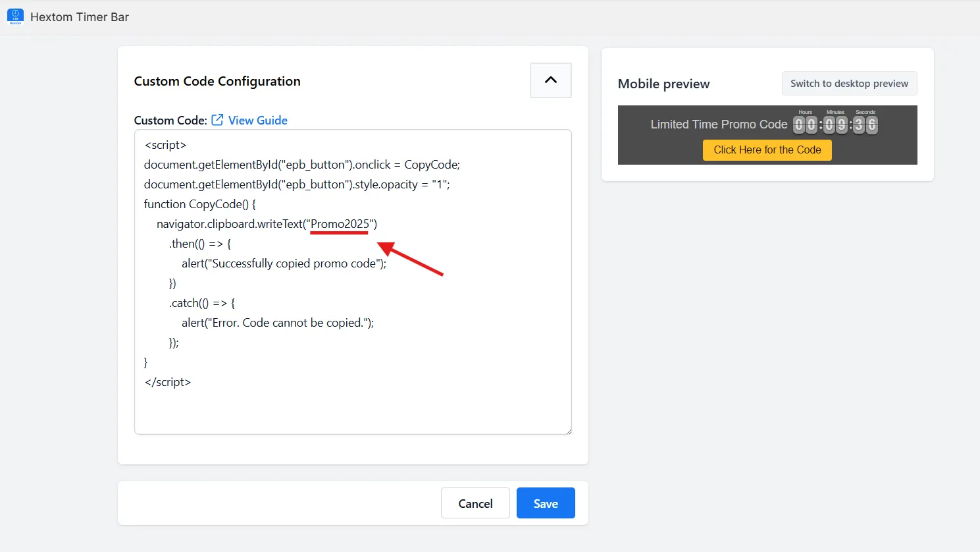980x552 pixels.
Task: Click the opening '<script>' line
Action: point(165,145)
